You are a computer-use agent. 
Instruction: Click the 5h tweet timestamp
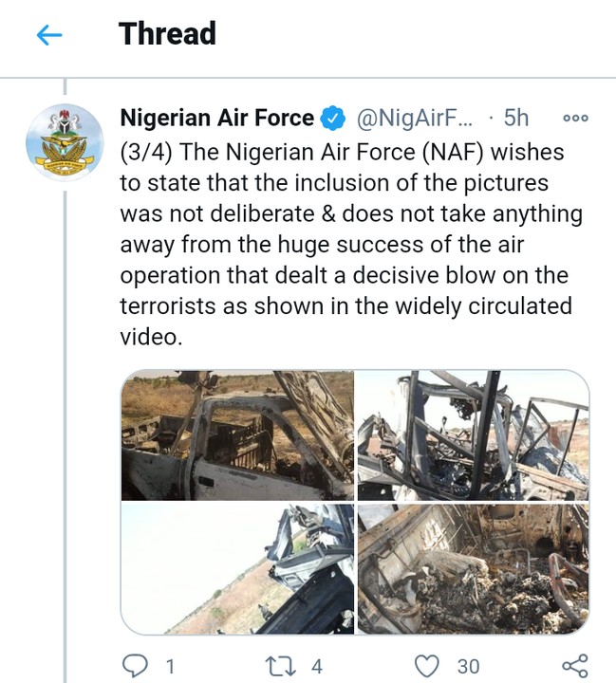coord(515,119)
